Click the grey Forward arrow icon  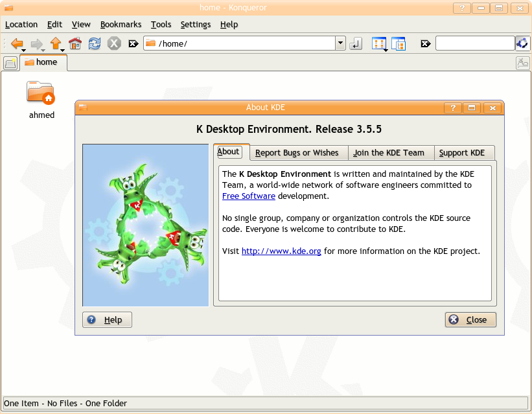click(36, 43)
